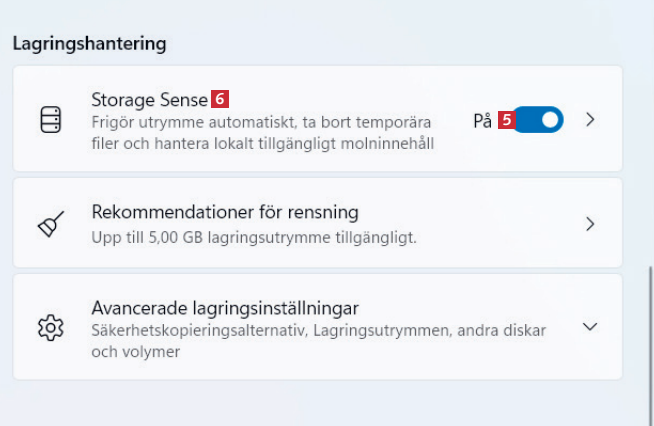Viewport: 654px width, 426px height.
Task: Click the Storage Sense disk icon
Action: [49, 120]
